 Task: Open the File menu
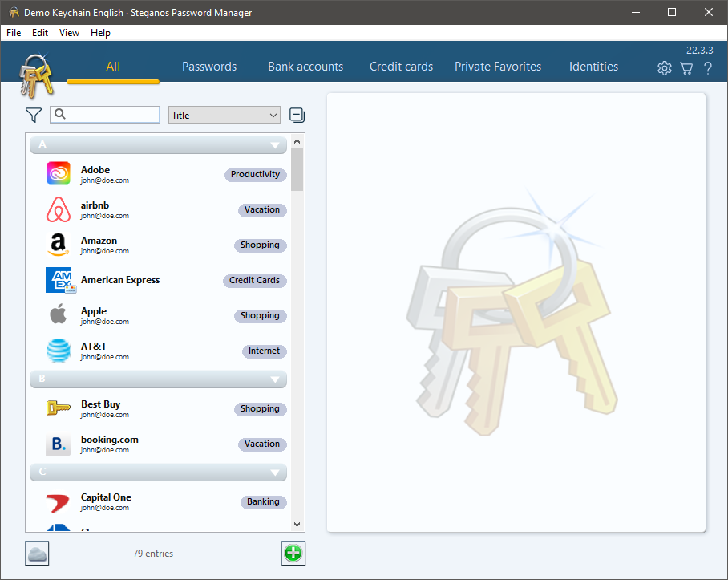[14, 33]
